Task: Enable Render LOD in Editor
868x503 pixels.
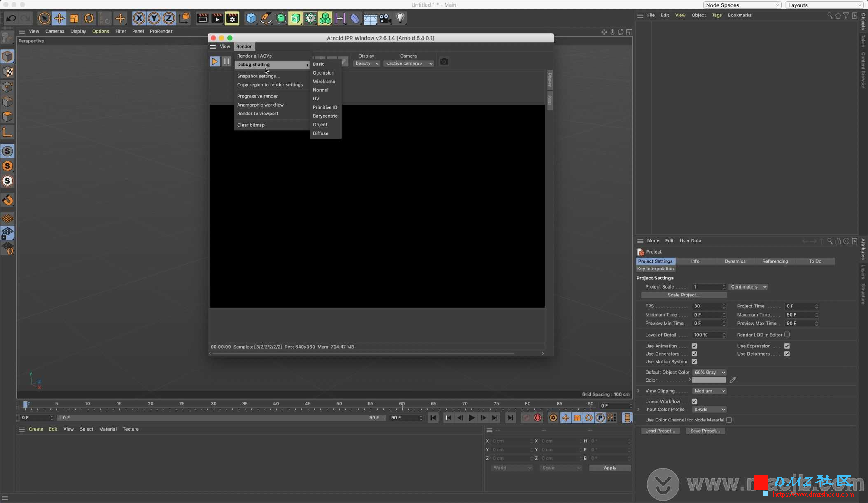Action: (787, 335)
